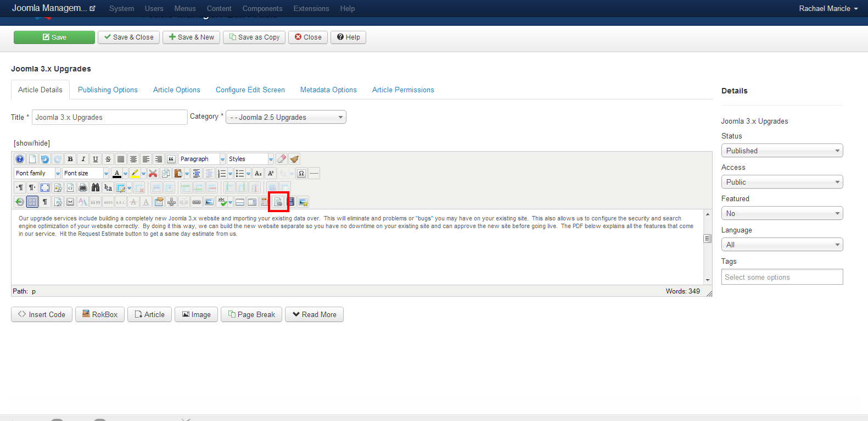Underline the selected text
Image resolution: width=868 pixels, height=421 pixels.
tap(96, 159)
